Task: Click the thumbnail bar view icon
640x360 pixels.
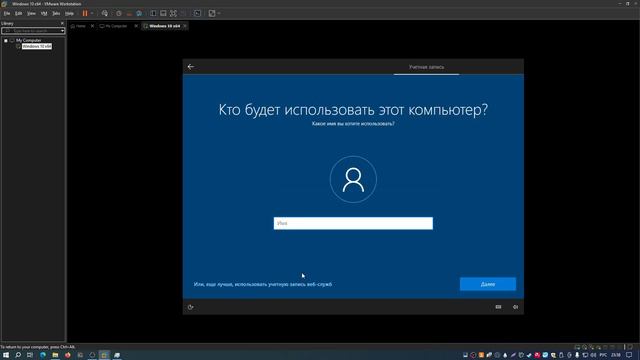Action: [163, 13]
